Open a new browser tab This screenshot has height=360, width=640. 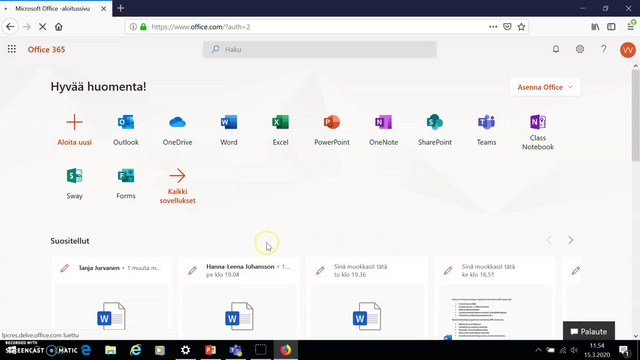pos(121,8)
